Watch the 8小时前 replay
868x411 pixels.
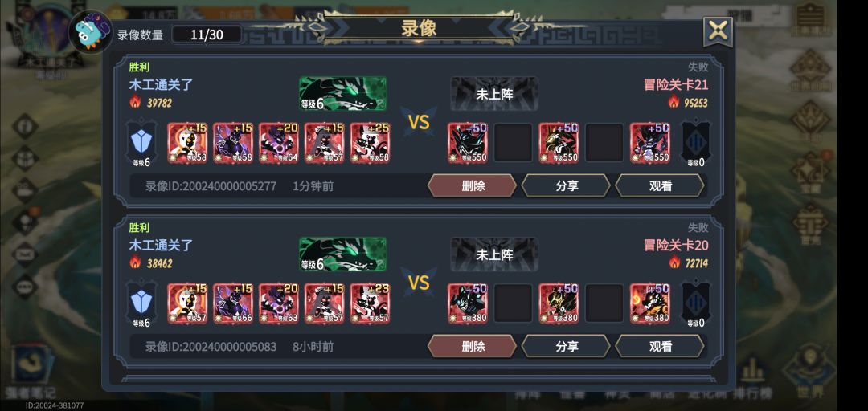click(660, 346)
